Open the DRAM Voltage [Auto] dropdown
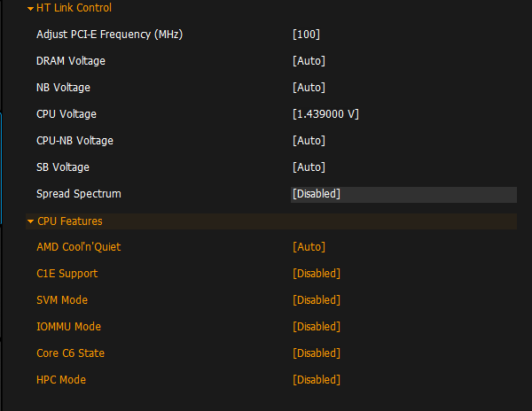The image size is (532, 411). tap(309, 61)
